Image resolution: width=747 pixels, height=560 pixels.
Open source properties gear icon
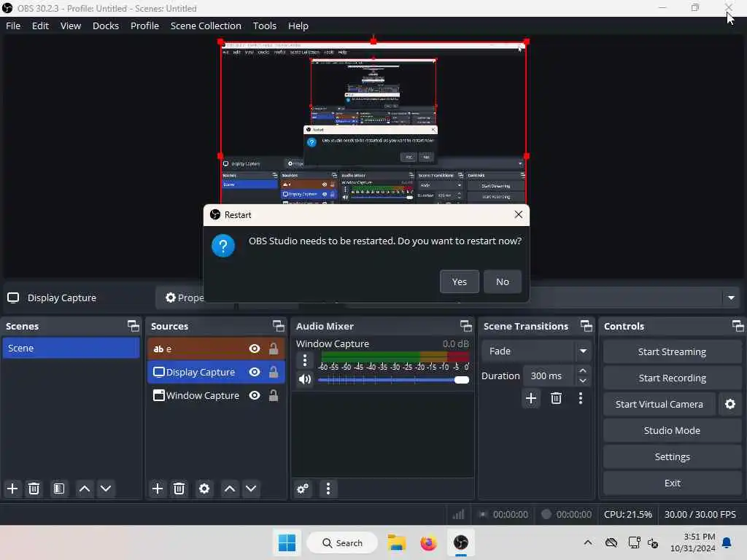point(204,489)
